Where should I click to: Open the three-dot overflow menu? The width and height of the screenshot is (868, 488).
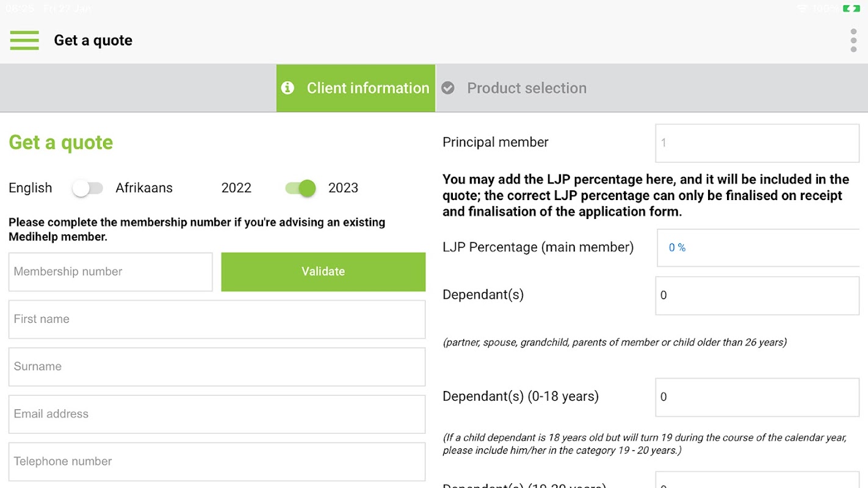pyautogui.click(x=853, y=40)
